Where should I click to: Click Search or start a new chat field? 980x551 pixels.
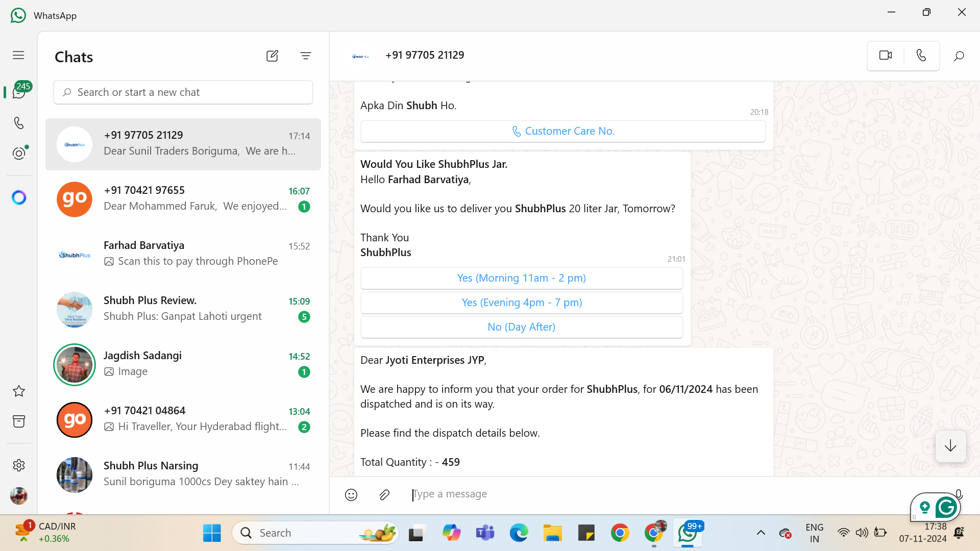[x=183, y=92]
